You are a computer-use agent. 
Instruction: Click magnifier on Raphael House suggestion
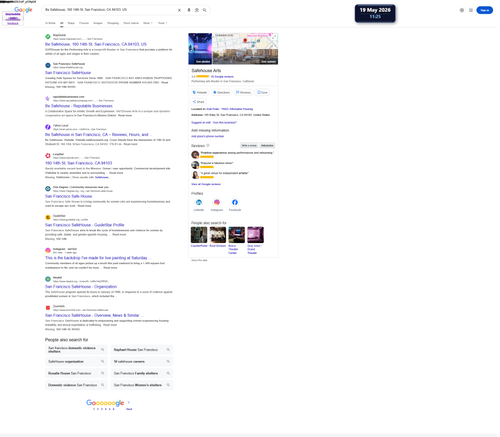click(168, 350)
